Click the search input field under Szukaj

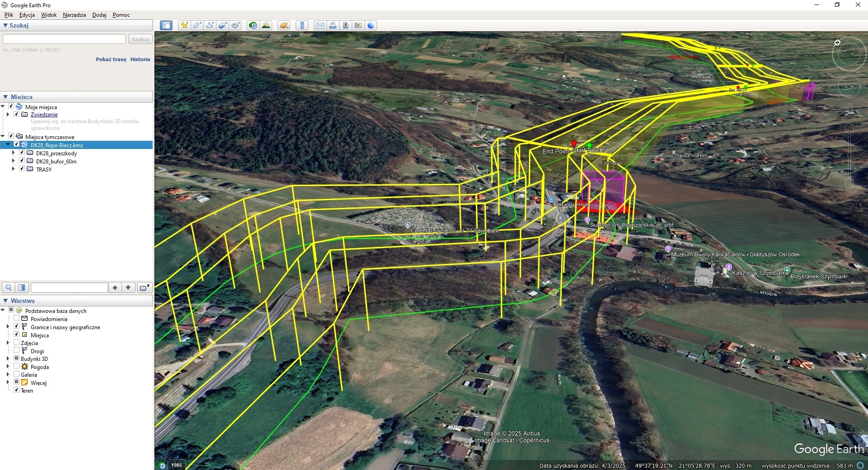pyautogui.click(x=64, y=39)
